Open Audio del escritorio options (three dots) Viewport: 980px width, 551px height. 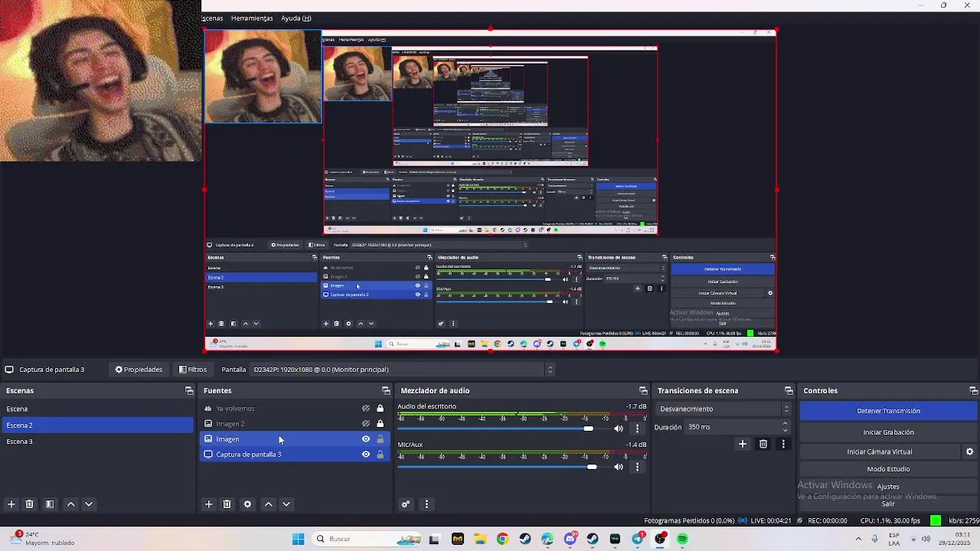(637, 429)
